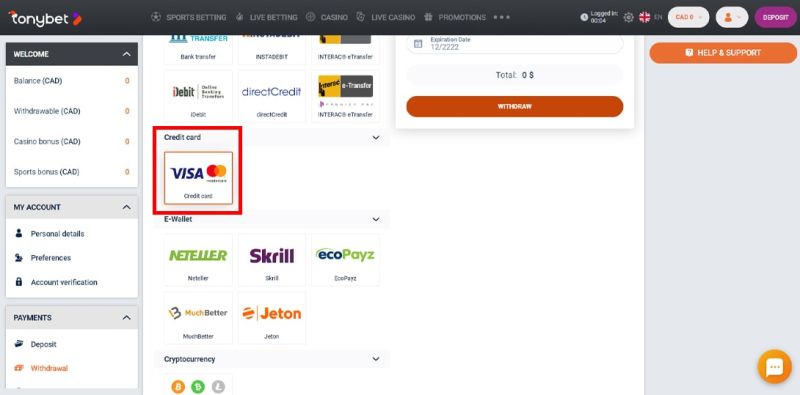Click the logged-in time clock icon

tap(584, 17)
